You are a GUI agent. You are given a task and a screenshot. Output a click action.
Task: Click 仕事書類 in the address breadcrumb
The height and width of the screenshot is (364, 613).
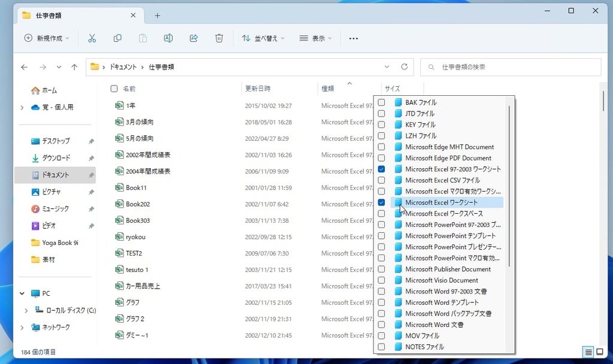pos(162,67)
